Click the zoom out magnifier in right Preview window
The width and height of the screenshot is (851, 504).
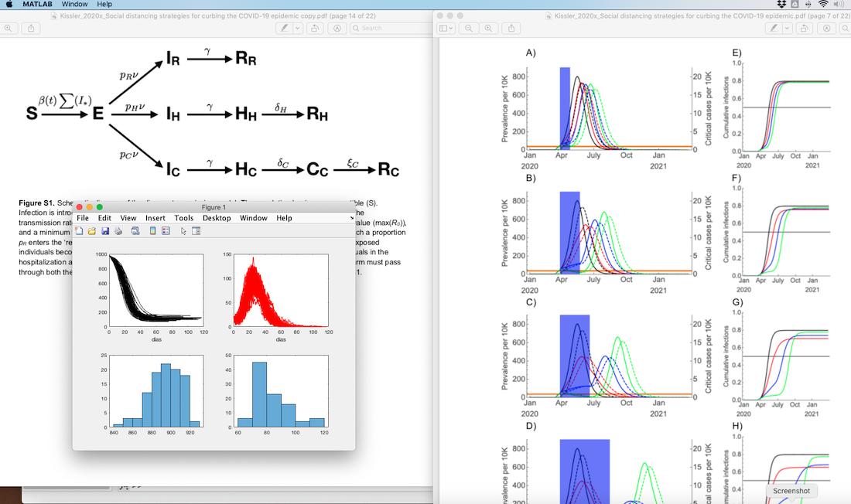[x=468, y=28]
